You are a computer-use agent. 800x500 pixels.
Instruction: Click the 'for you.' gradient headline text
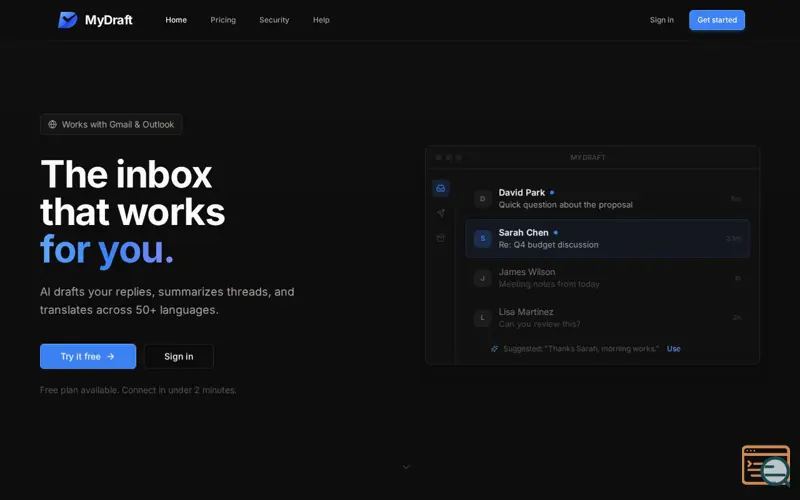point(107,250)
